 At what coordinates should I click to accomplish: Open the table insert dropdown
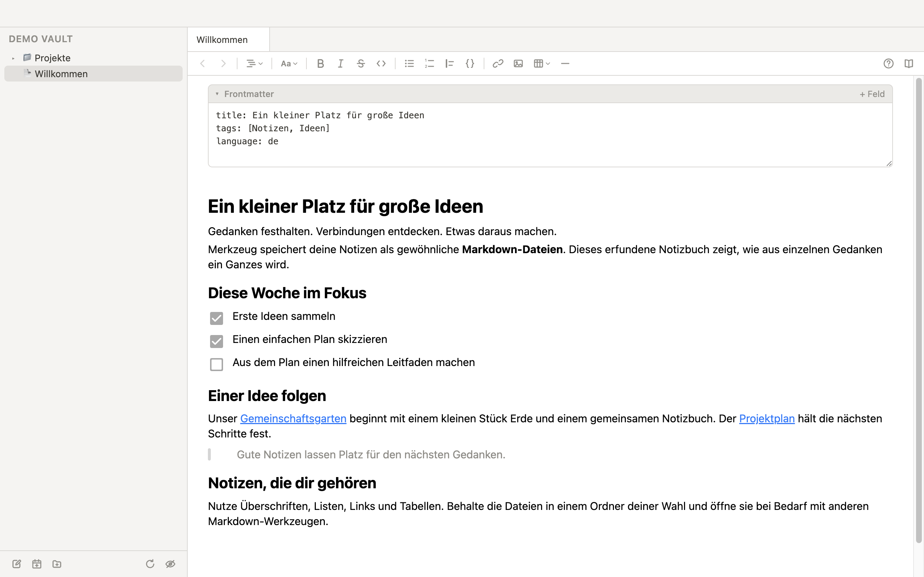click(x=541, y=63)
